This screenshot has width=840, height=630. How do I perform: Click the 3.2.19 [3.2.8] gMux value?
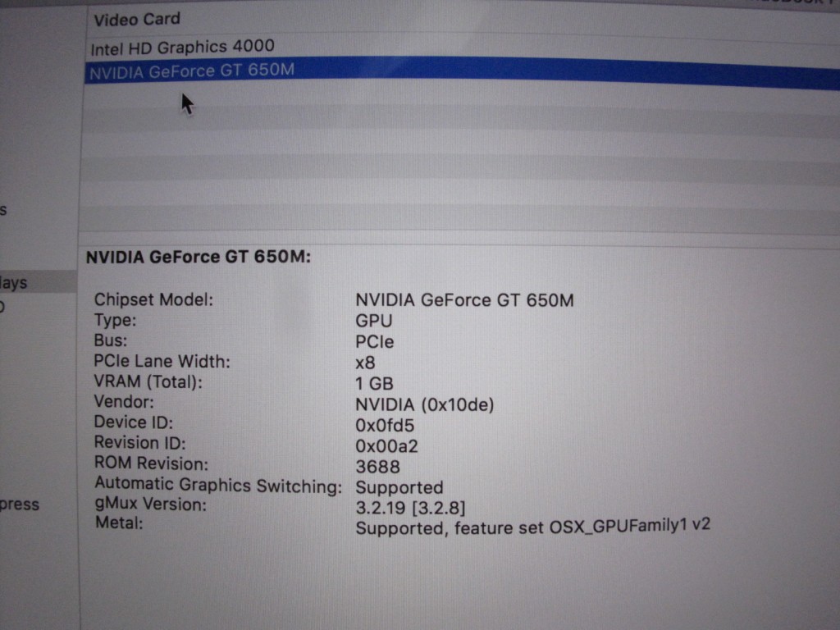[x=410, y=507]
